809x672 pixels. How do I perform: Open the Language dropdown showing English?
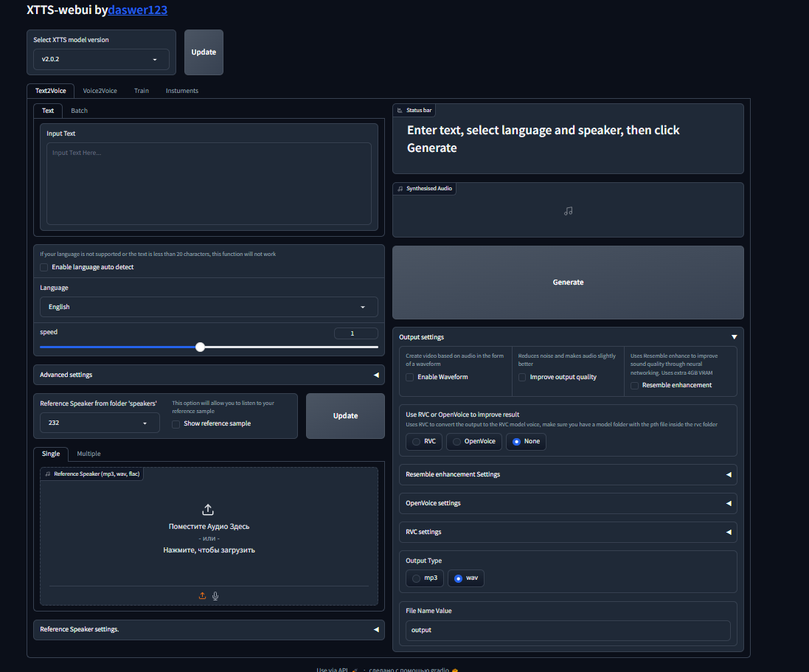tap(209, 307)
